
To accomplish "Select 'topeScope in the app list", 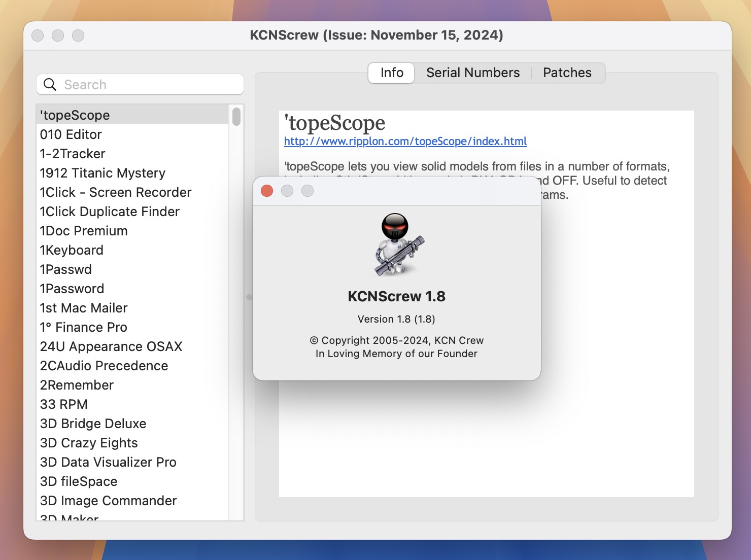I will (x=133, y=115).
